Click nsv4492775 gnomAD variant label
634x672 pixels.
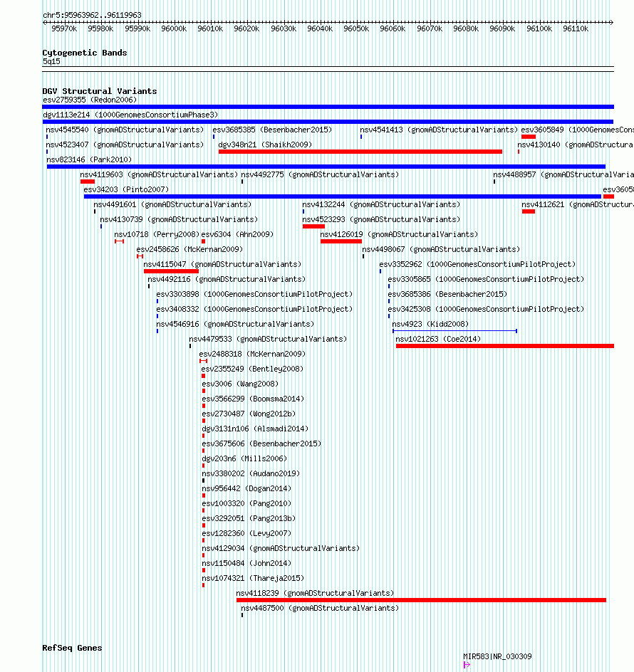320,174
